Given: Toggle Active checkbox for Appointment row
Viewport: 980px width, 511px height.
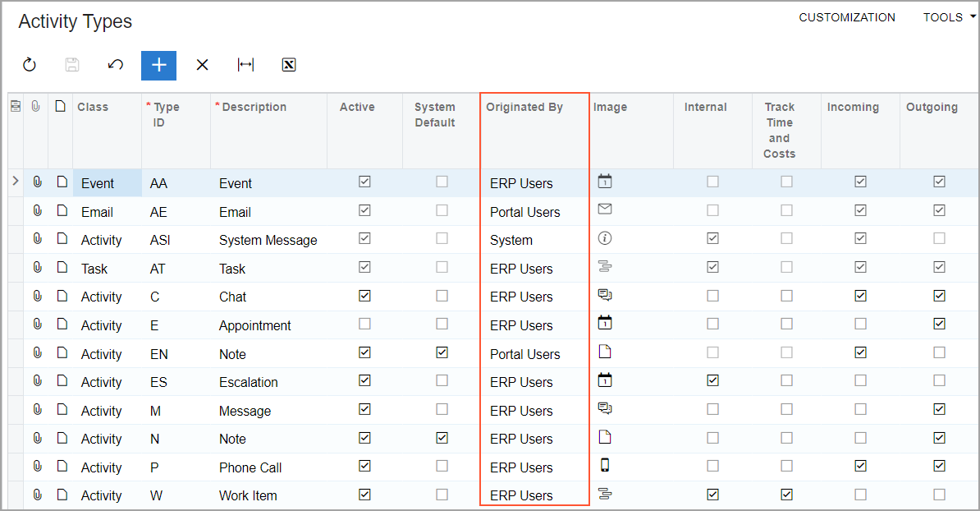Looking at the screenshot, I should pyautogui.click(x=364, y=325).
